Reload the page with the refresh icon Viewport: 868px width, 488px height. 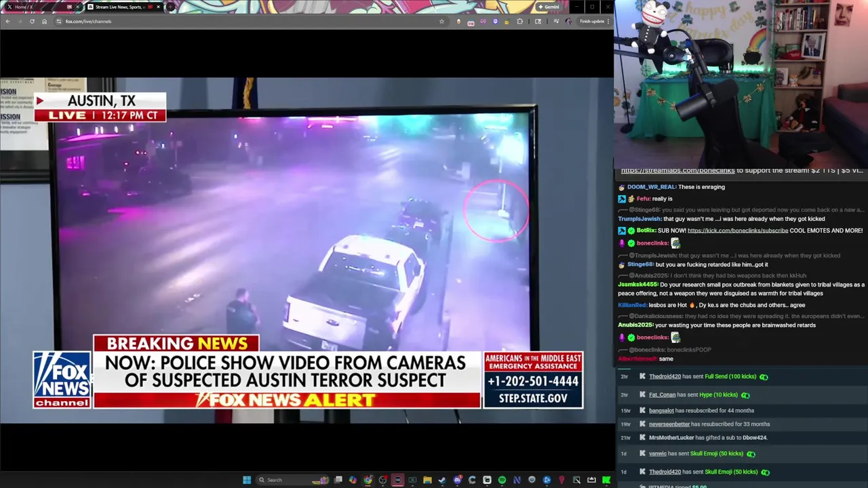click(x=32, y=21)
